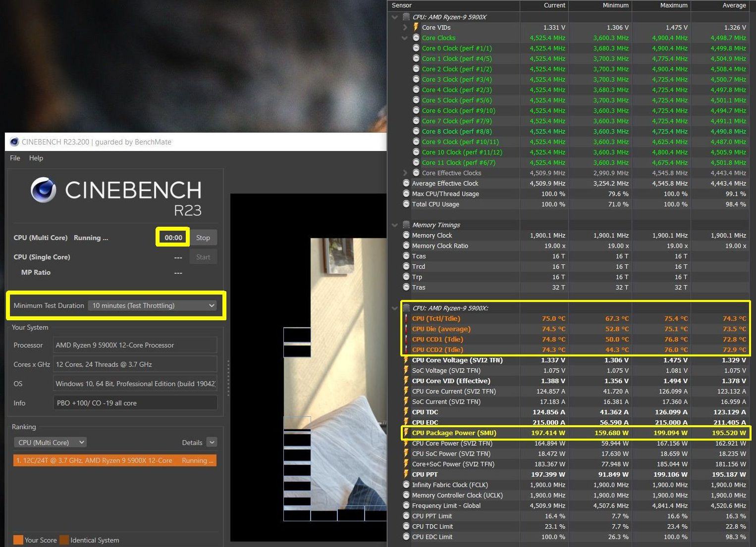Viewport: 756px width, 547px height.
Task: Click the Maximum column header
Action: click(661, 5)
